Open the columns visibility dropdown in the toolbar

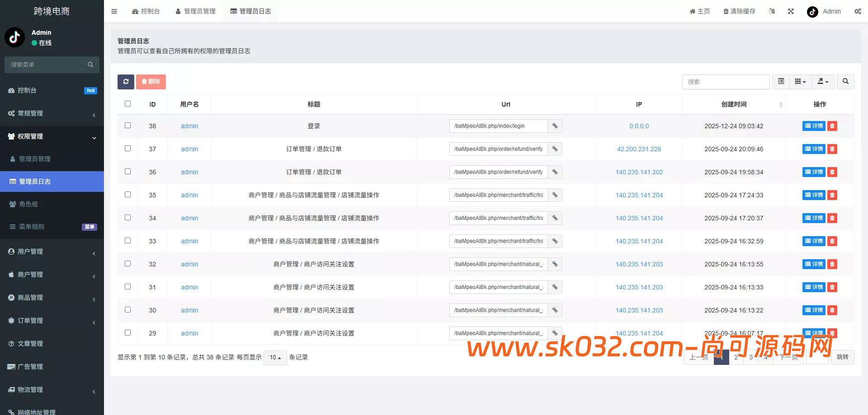coord(800,82)
